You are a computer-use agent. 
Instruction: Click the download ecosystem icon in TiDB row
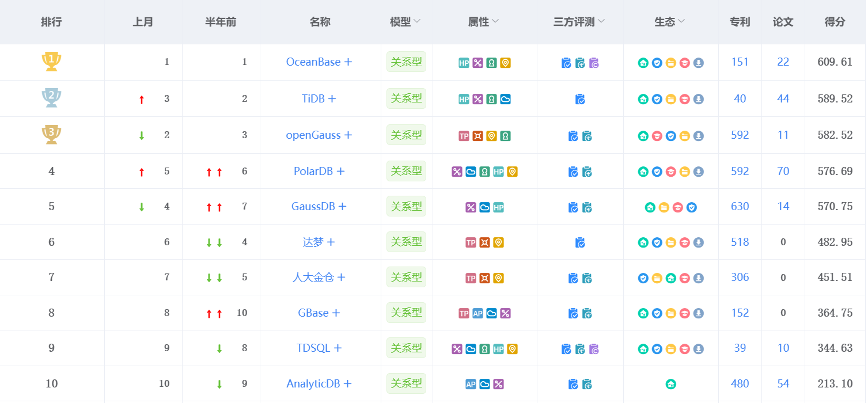(699, 99)
